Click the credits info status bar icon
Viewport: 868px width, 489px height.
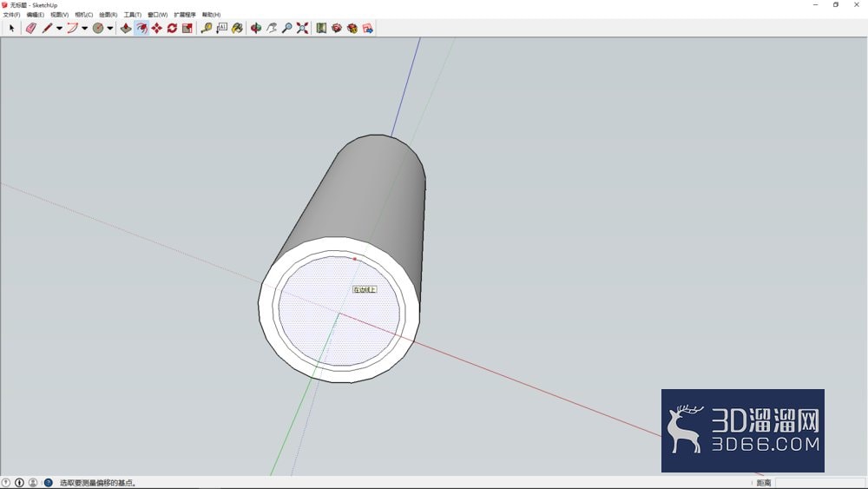[x=19, y=483]
